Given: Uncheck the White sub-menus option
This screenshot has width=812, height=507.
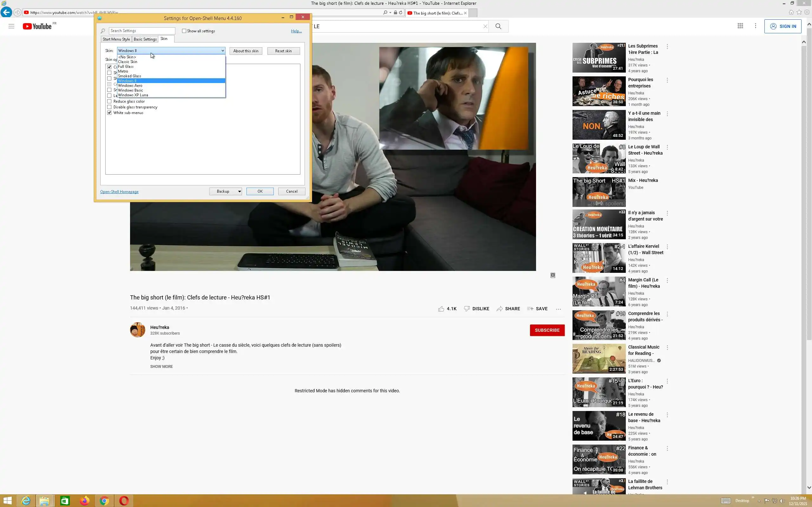Looking at the screenshot, I should pyautogui.click(x=109, y=113).
